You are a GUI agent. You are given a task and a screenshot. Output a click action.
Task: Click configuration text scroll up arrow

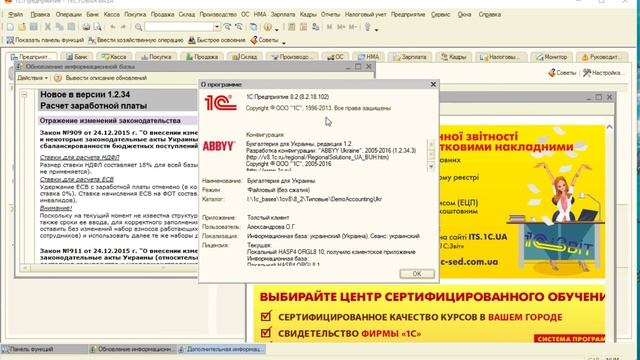point(431,144)
